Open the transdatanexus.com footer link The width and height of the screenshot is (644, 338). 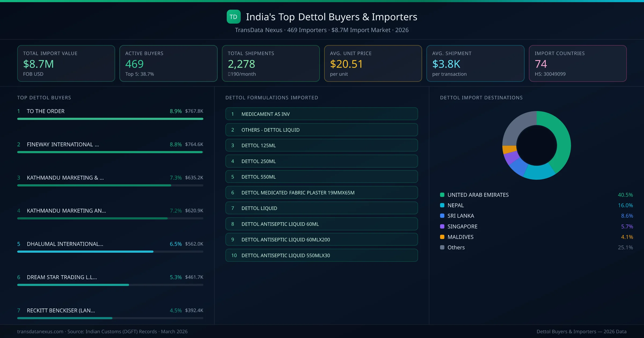pyautogui.click(x=40, y=331)
